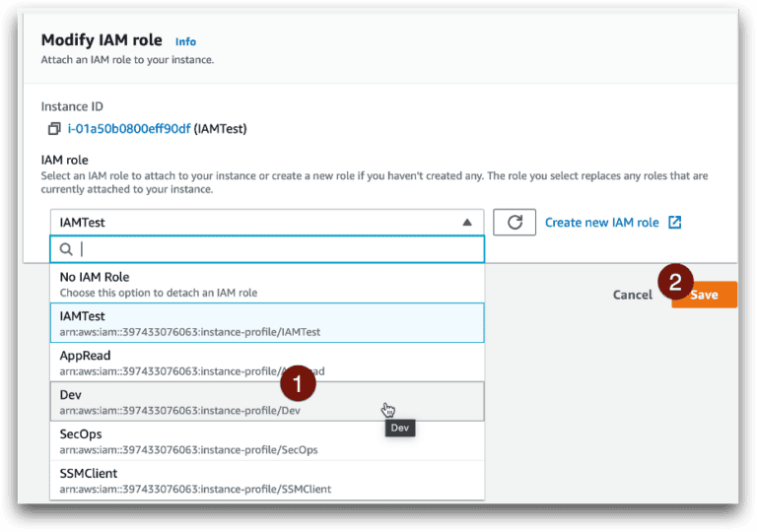Click the Cancel button
This screenshot has width=757, height=532.
(x=633, y=295)
